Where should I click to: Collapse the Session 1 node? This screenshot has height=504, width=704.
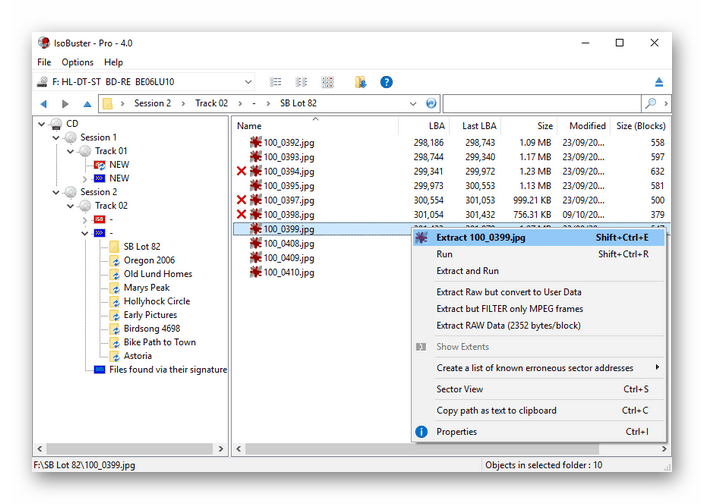point(56,137)
